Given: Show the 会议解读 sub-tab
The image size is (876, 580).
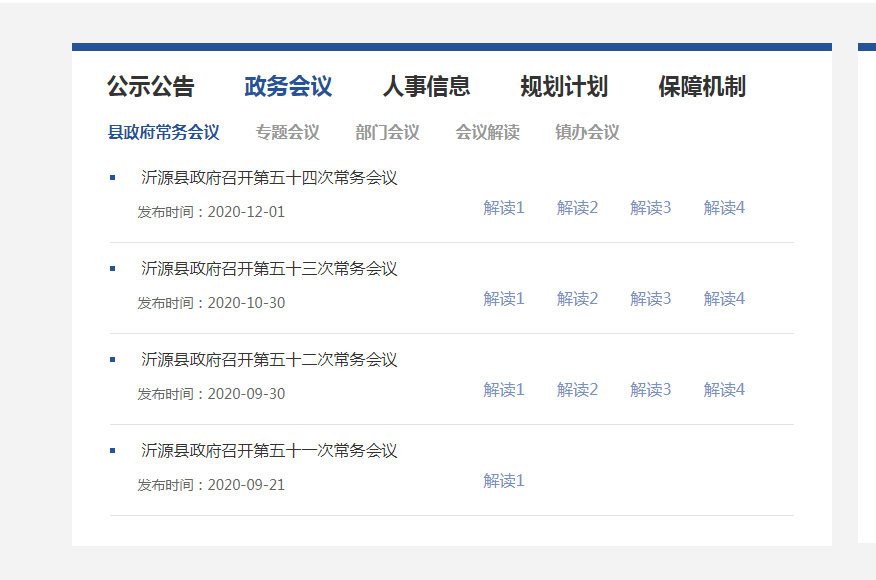Looking at the screenshot, I should 487,132.
